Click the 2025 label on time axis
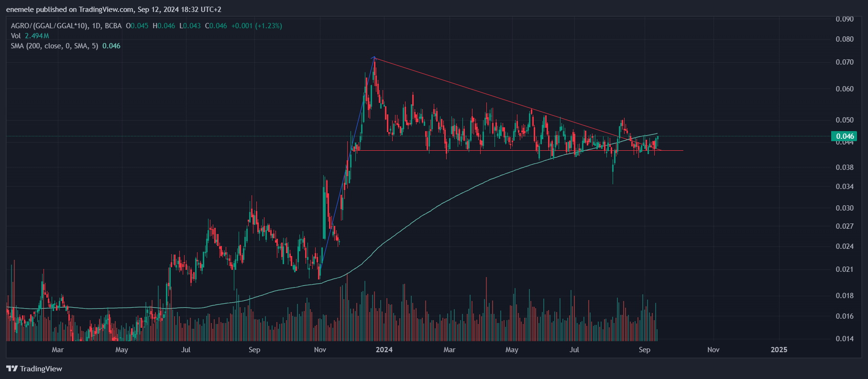The height and width of the screenshot is (379, 868). coord(779,350)
